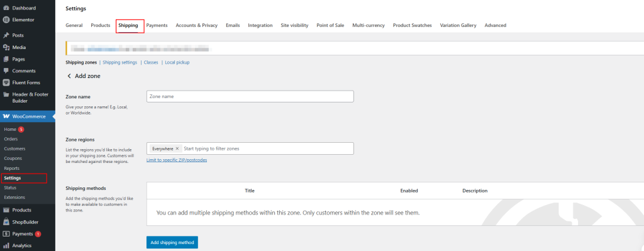
Task: Focus the Zone name input field
Action: tap(250, 96)
